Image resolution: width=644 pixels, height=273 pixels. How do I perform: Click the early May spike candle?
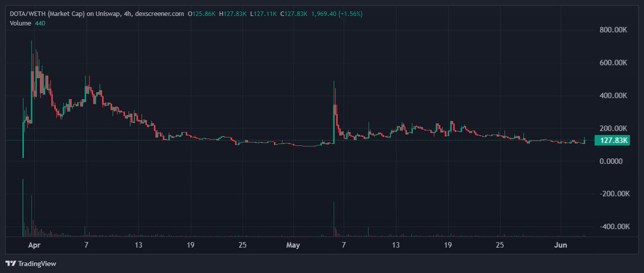[x=334, y=113]
